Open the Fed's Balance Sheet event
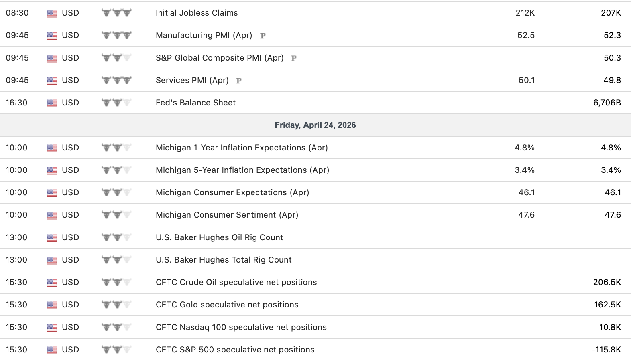Image resolution: width=631 pixels, height=364 pixels. coord(195,103)
